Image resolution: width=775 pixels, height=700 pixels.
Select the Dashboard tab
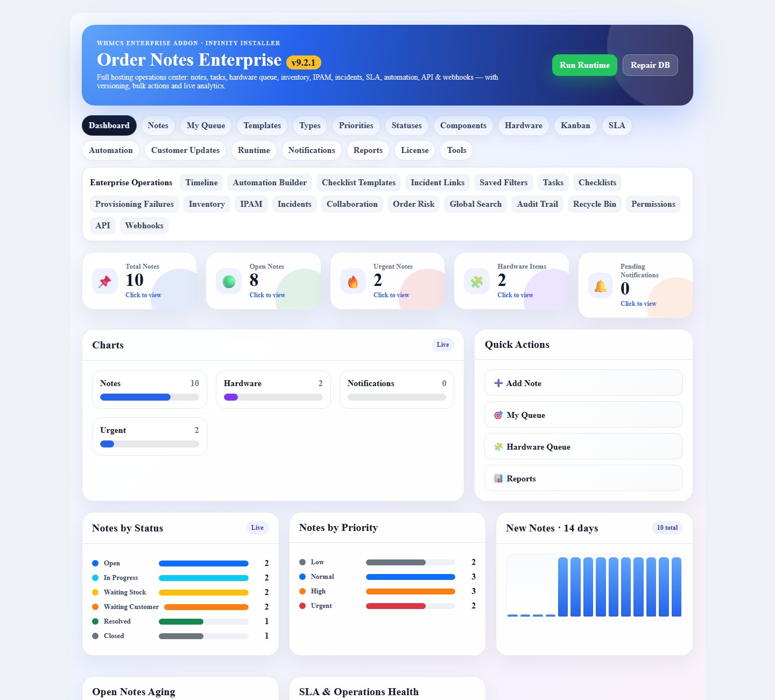(109, 125)
